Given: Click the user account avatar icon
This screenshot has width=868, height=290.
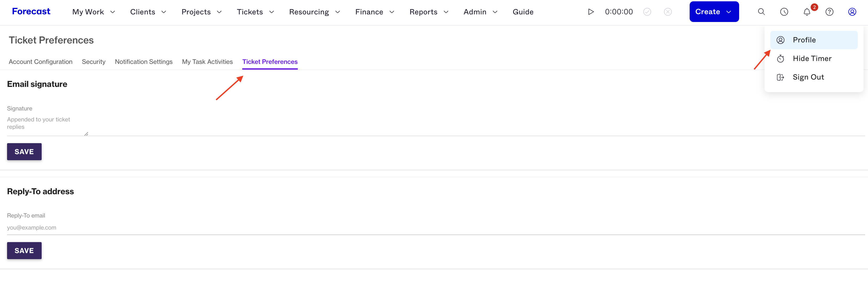Looking at the screenshot, I should pyautogui.click(x=852, y=12).
